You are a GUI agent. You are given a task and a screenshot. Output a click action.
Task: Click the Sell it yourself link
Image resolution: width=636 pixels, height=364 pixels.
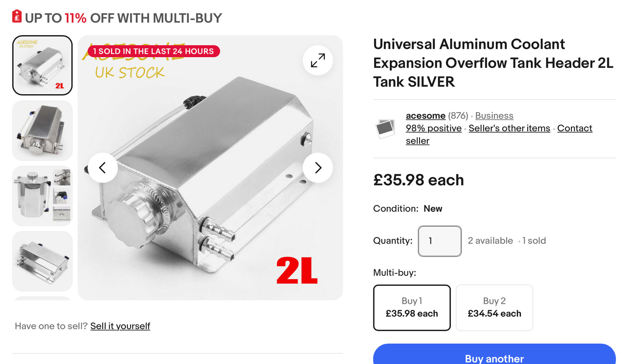(x=120, y=326)
